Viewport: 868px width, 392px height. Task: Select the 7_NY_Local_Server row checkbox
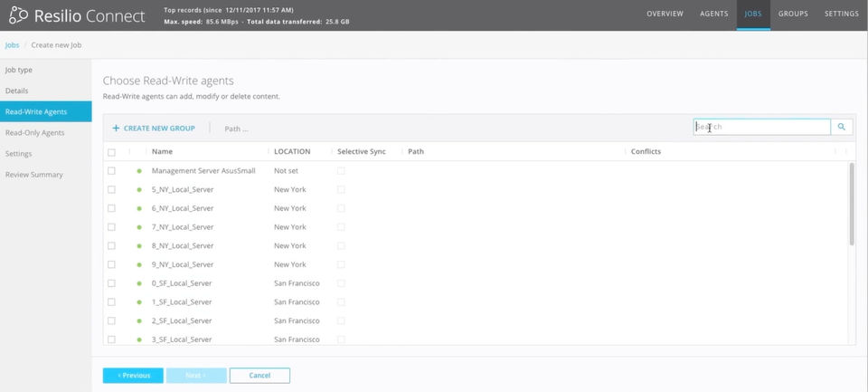click(x=111, y=227)
